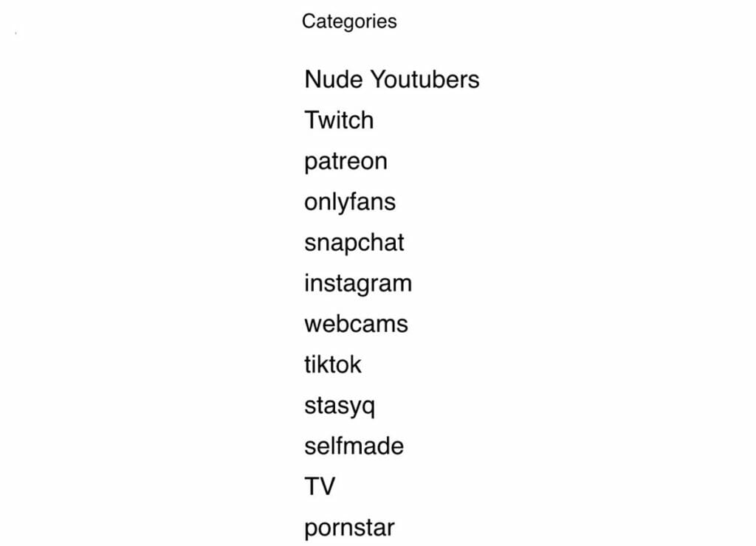Open the Twitch category link

click(339, 120)
